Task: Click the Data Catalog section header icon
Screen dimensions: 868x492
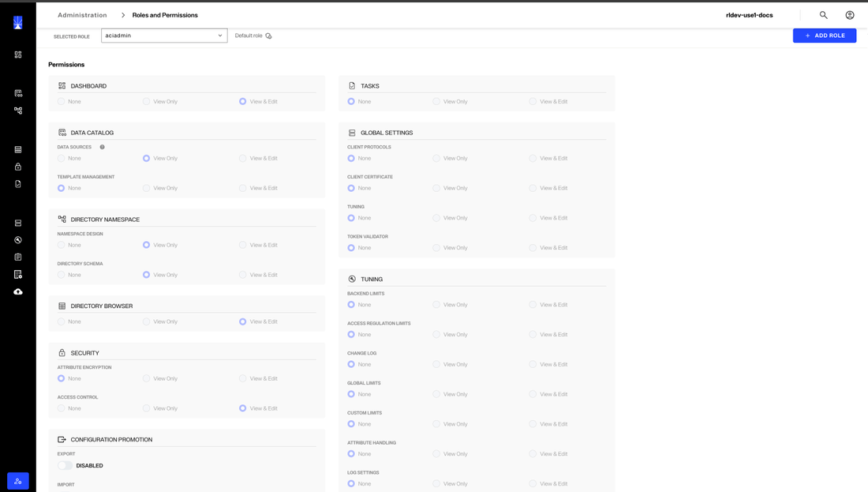Action: click(x=62, y=133)
